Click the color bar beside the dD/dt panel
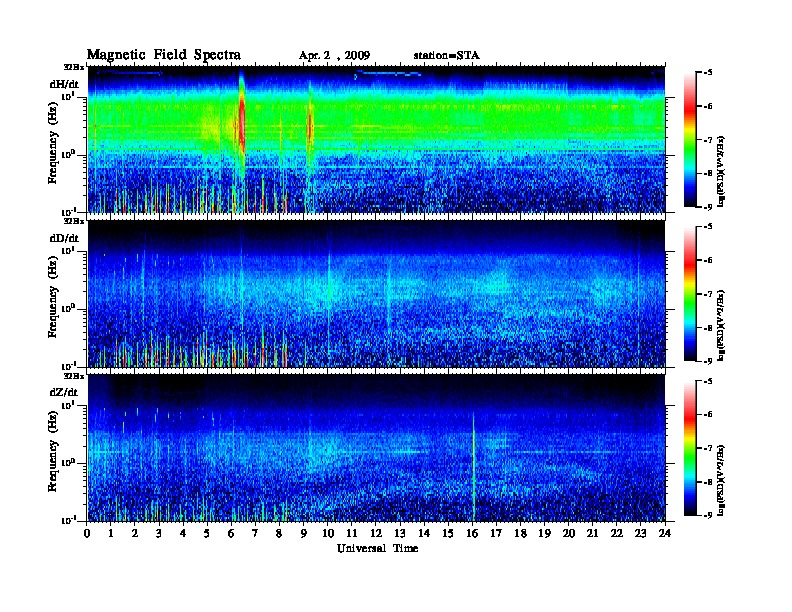Image resolution: width=792 pixels, height=612 pixels. [x=690, y=294]
